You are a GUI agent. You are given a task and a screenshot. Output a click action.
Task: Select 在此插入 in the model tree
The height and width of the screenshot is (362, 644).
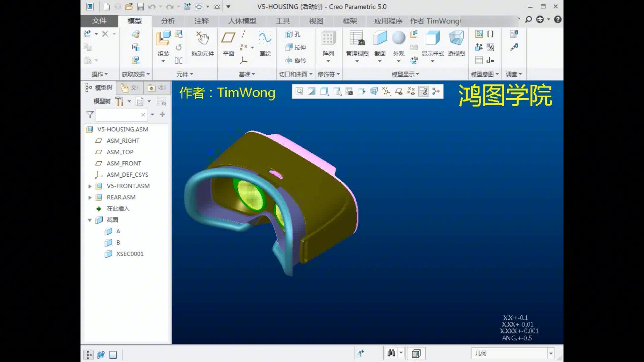(118, 209)
